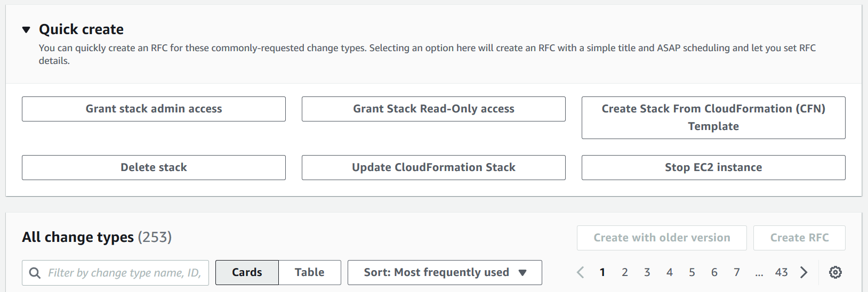Image resolution: width=868 pixels, height=292 pixels.
Task: Click Stop EC2 instance quick create
Action: 713,167
